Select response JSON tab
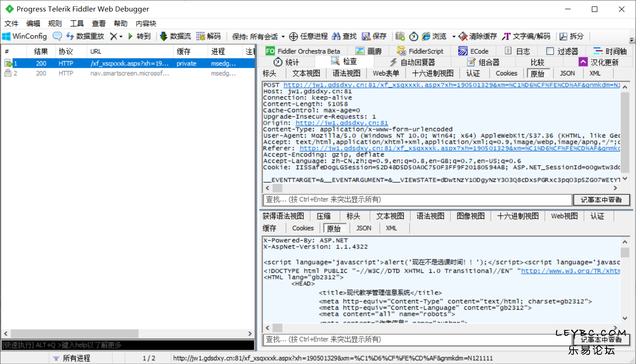636x364 pixels. [364, 228]
